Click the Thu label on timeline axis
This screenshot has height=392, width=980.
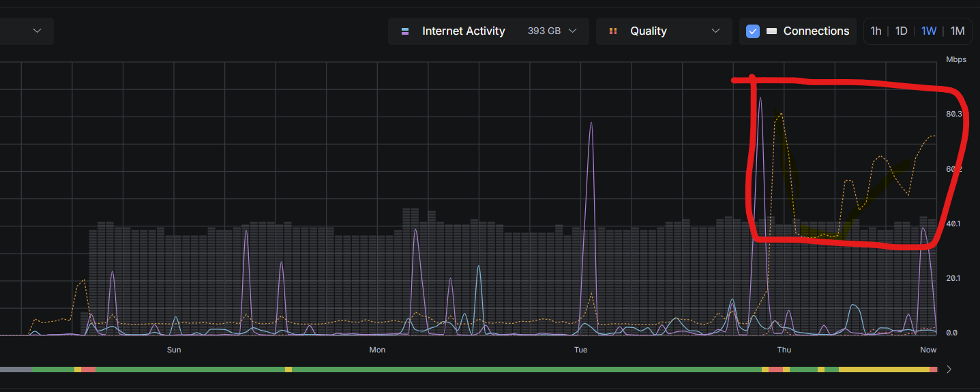point(784,350)
